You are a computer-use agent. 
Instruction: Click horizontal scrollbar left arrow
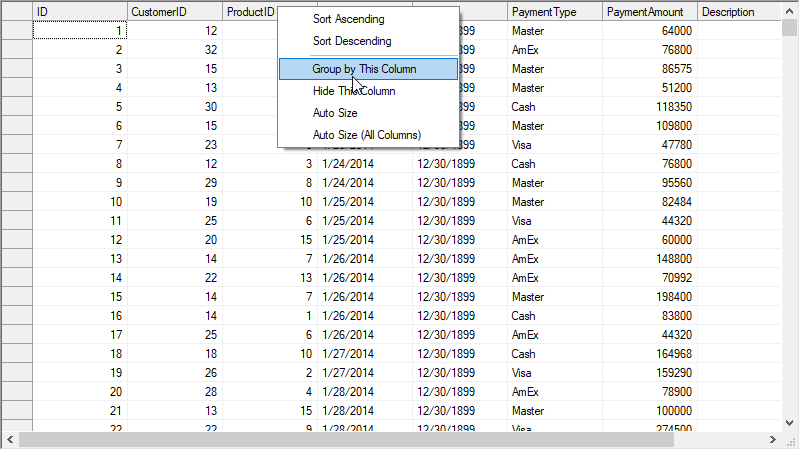coord(9,440)
